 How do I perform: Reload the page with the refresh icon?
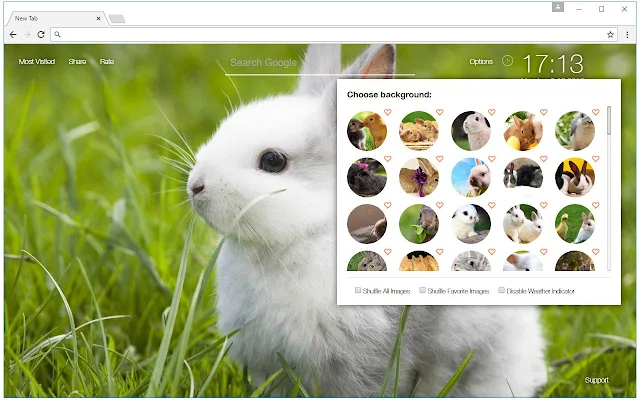tap(41, 35)
